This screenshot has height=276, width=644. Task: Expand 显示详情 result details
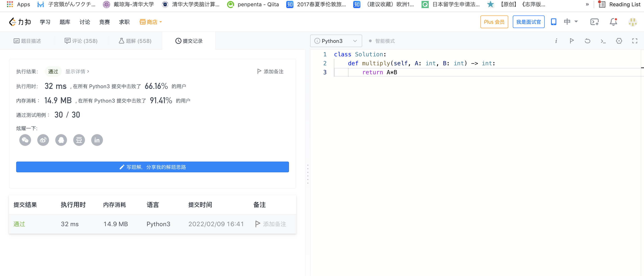point(77,72)
